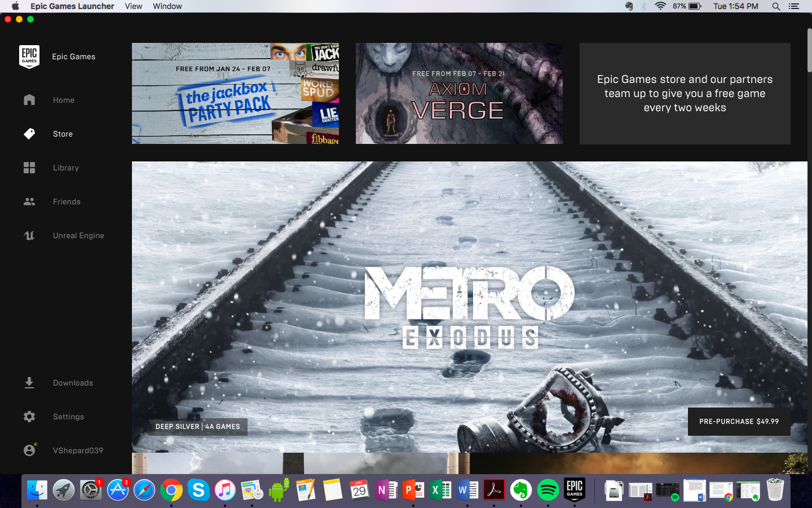Open Settings via gear icon

coord(29,417)
